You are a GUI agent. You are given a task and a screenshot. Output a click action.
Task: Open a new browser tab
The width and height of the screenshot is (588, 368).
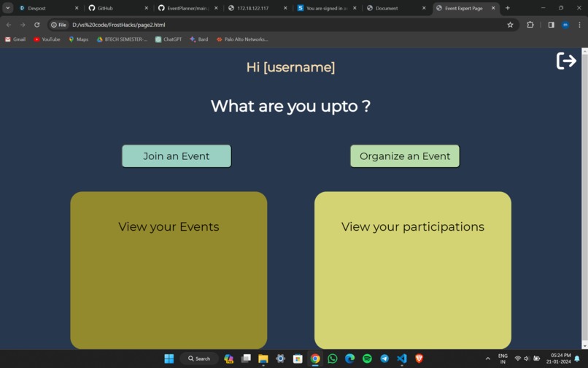tap(507, 8)
